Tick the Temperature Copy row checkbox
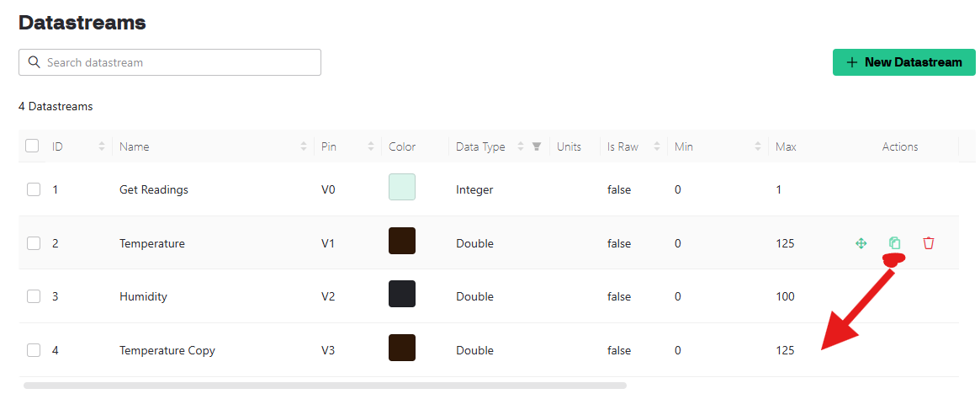Image resolution: width=980 pixels, height=399 pixels. pyautogui.click(x=34, y=350)
